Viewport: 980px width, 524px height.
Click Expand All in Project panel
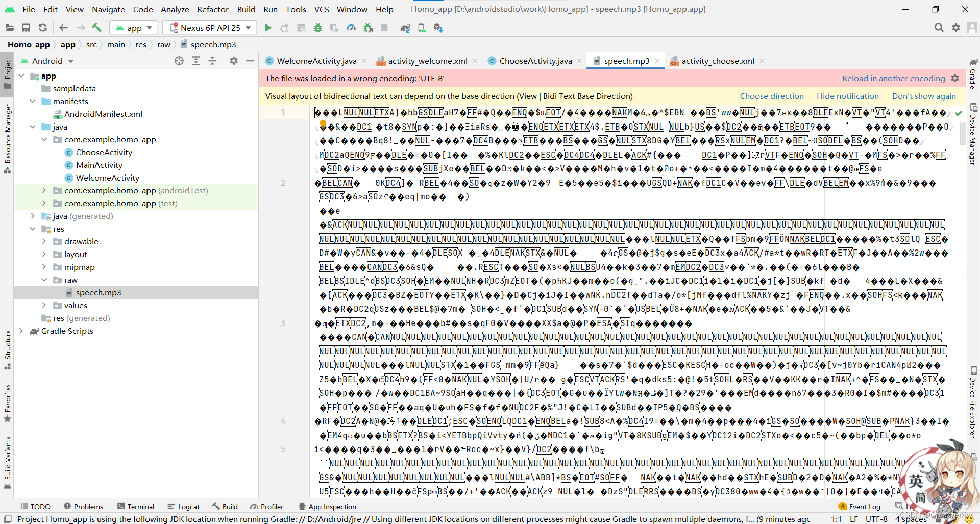point(196,61)
